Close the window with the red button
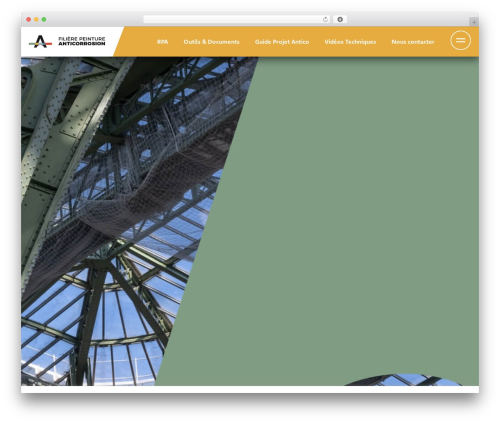The image size is (500, 423). 29,20
